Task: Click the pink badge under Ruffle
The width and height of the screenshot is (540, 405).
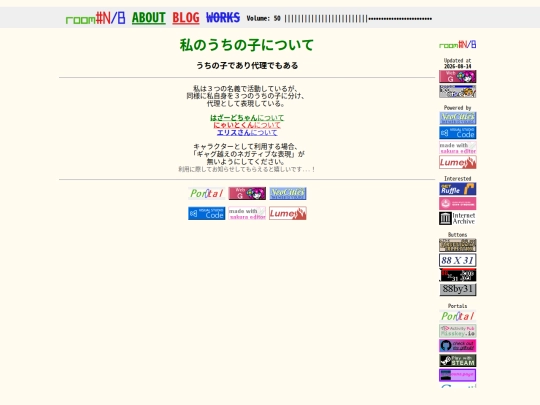Action: [458, 204]
